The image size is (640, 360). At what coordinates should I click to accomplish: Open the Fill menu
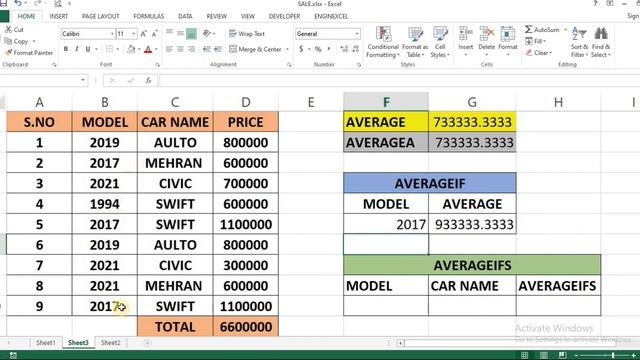point(536,41)
